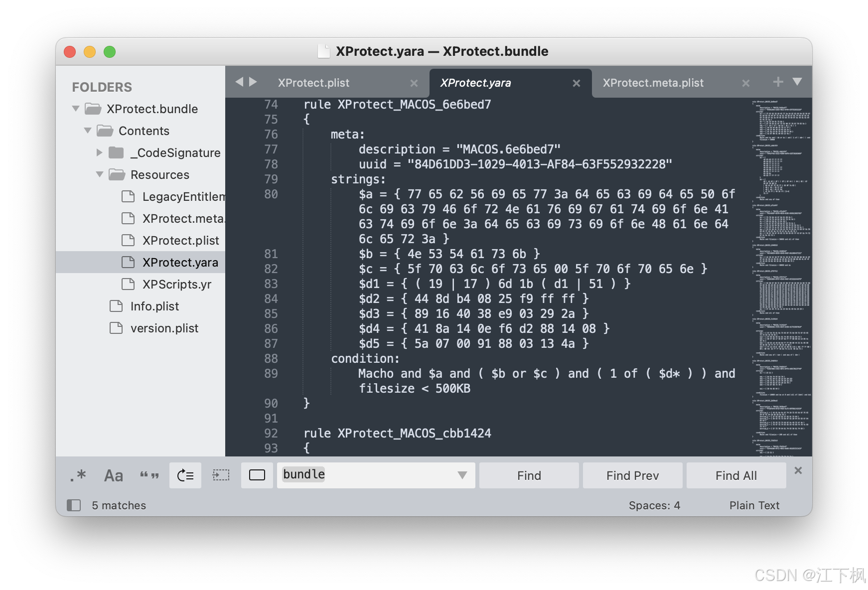The width and height of the screenshot is (868, 590).
Task: Toggle sidebar with status bar icon
Action: [x=74, y=505]
